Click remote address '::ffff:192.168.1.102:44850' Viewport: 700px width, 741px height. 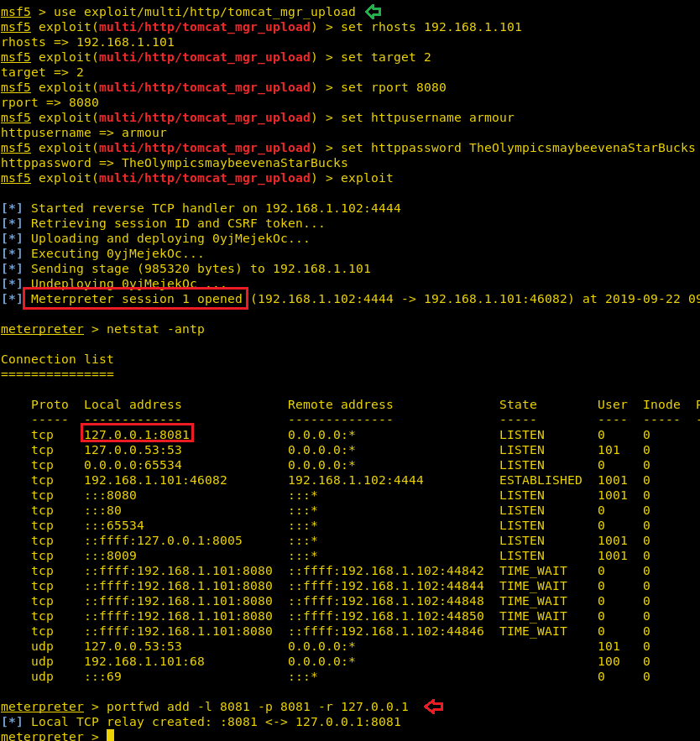(386, 616)
